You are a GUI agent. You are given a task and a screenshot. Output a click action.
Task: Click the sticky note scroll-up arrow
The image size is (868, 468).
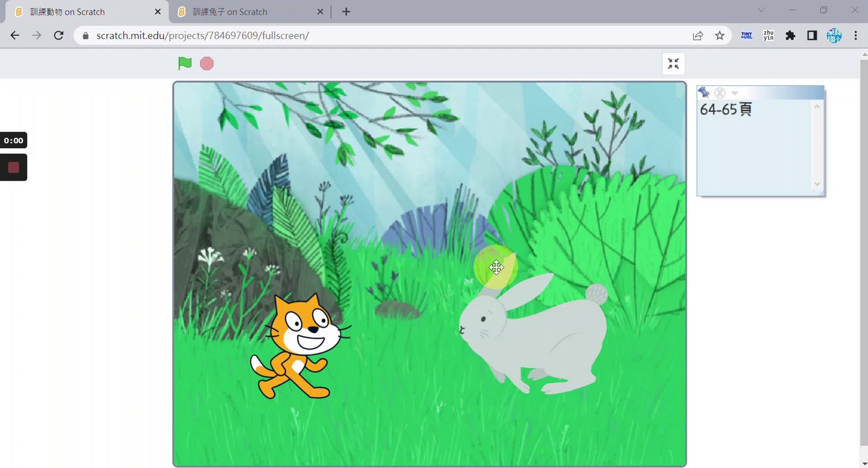coord(817,107)
